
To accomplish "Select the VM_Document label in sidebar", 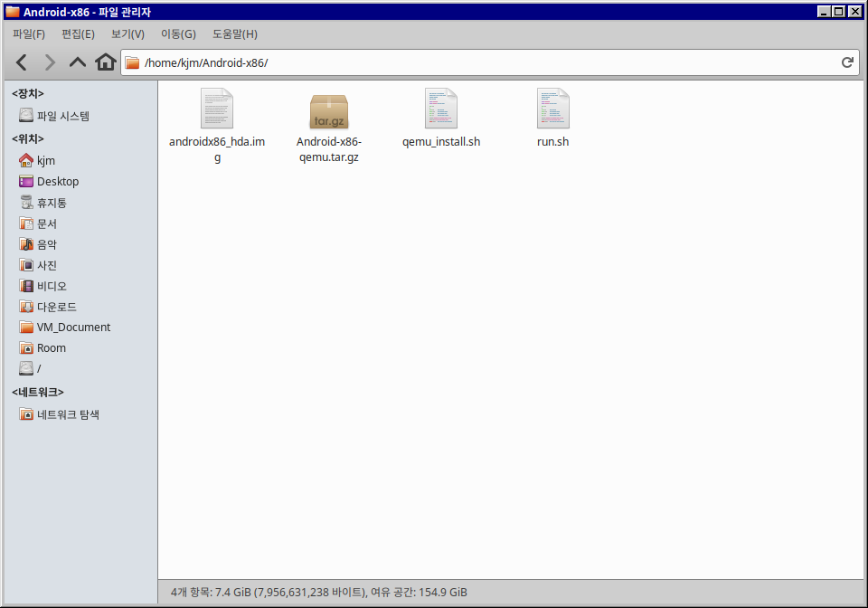I will [73, 328].
